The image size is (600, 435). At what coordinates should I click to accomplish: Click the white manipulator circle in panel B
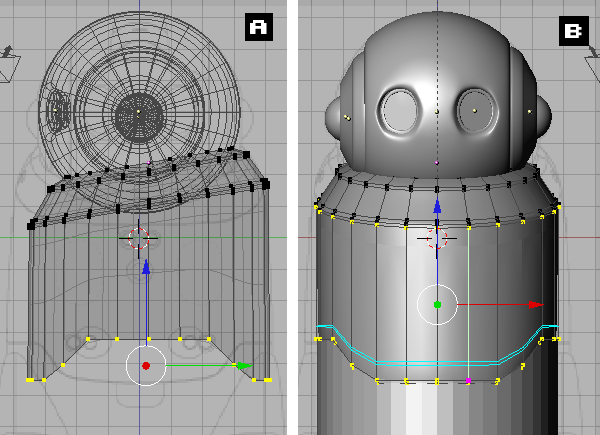pyautogui.click(x=437, y=305)
